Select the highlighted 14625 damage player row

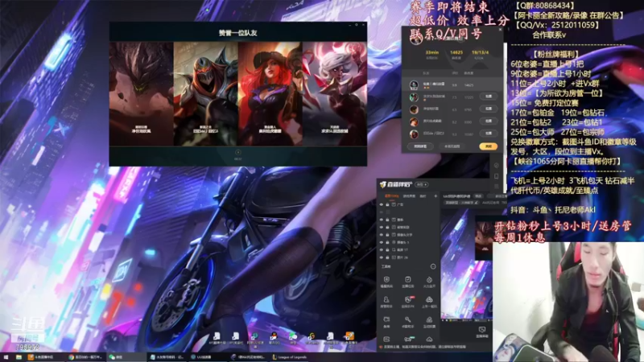pyautogui.click(x=452, y=84)
